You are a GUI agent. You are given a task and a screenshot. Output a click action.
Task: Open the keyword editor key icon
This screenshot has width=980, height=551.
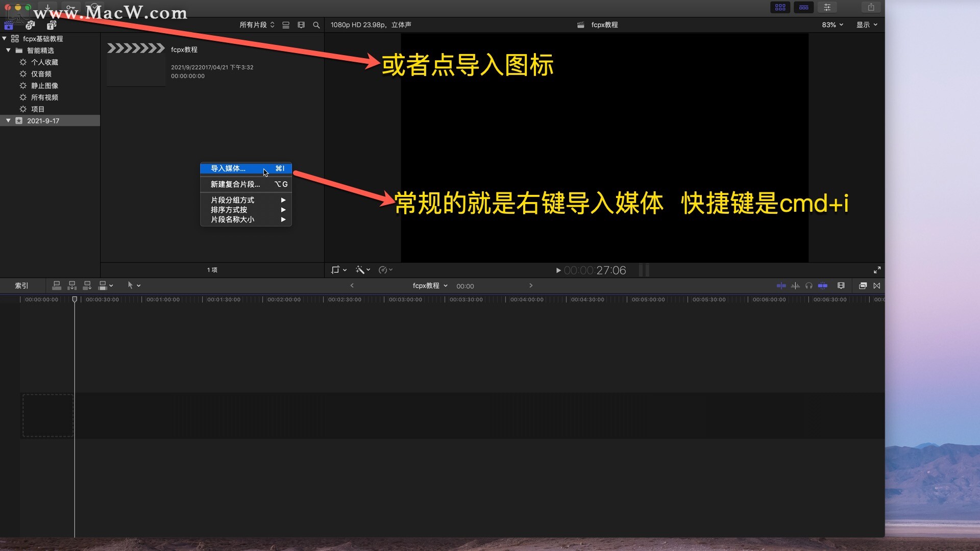pos(70,7)
